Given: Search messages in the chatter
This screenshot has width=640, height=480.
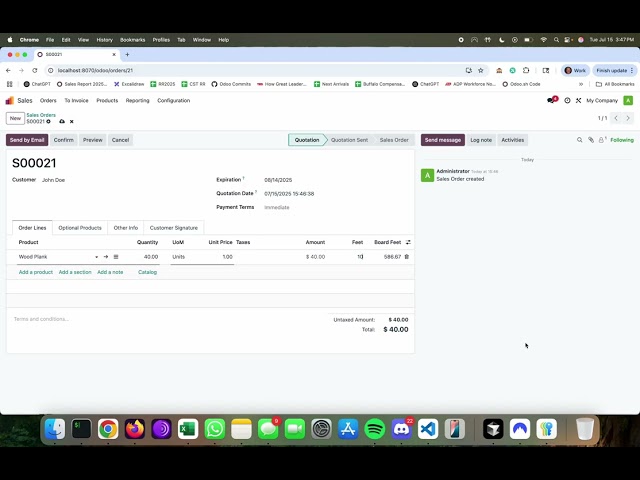Looking at the screenshot, I should (x=580, y=140).
